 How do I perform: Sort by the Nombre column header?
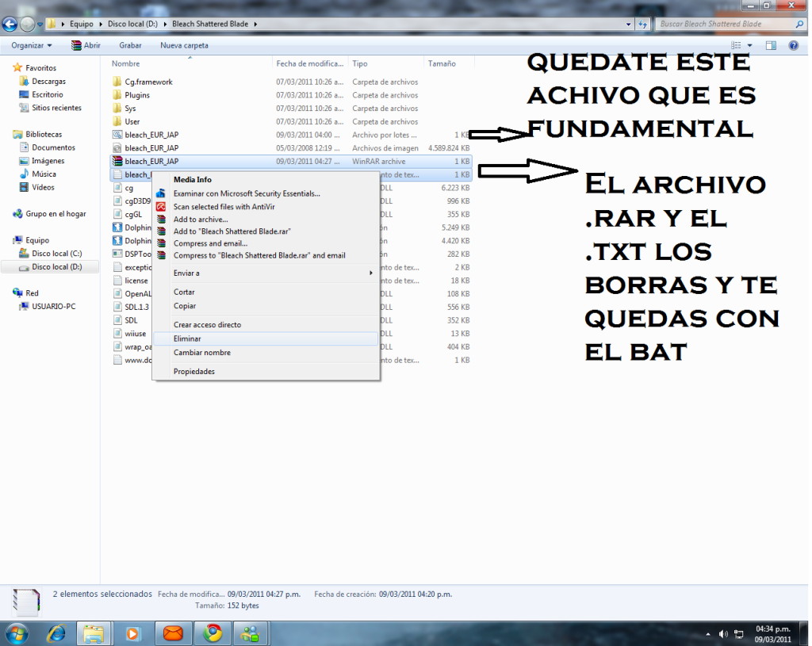190,63
